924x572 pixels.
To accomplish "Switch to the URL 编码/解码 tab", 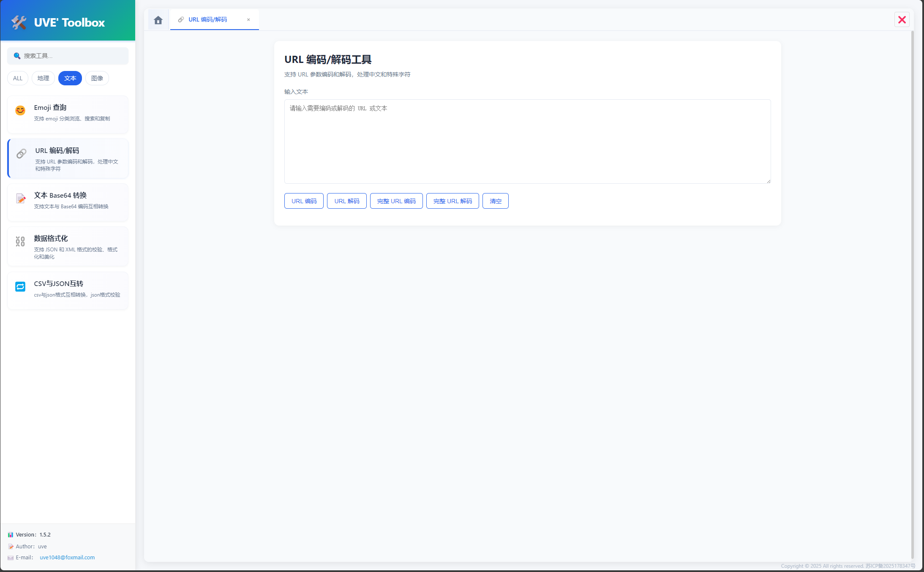I will pyautogui.click(x=208, y=19).
